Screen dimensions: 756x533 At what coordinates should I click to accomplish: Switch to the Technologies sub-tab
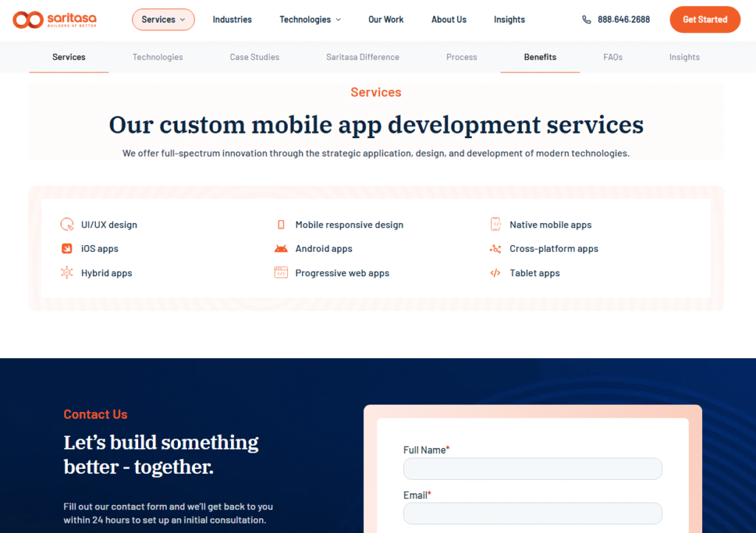158,57
